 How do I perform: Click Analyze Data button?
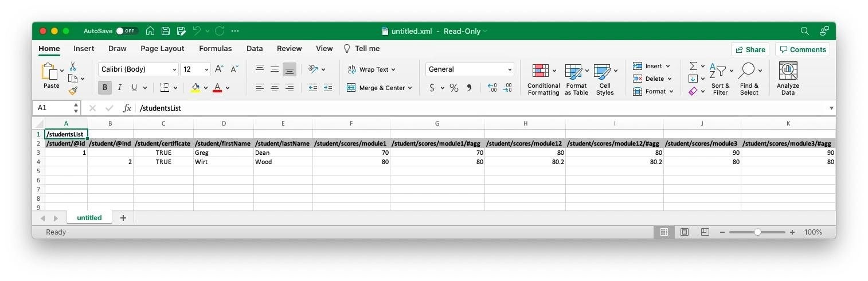tap(788, 79)
